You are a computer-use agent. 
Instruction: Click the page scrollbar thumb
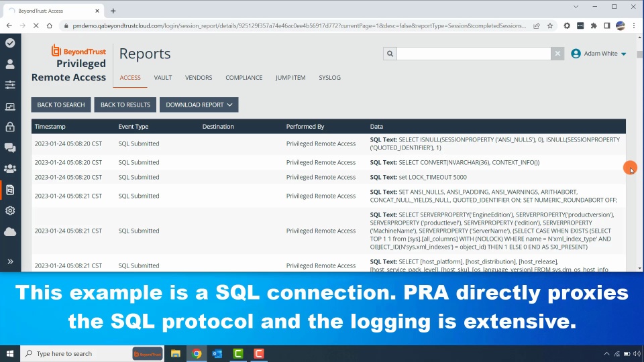pyautogui.click(x=639, y=54)
